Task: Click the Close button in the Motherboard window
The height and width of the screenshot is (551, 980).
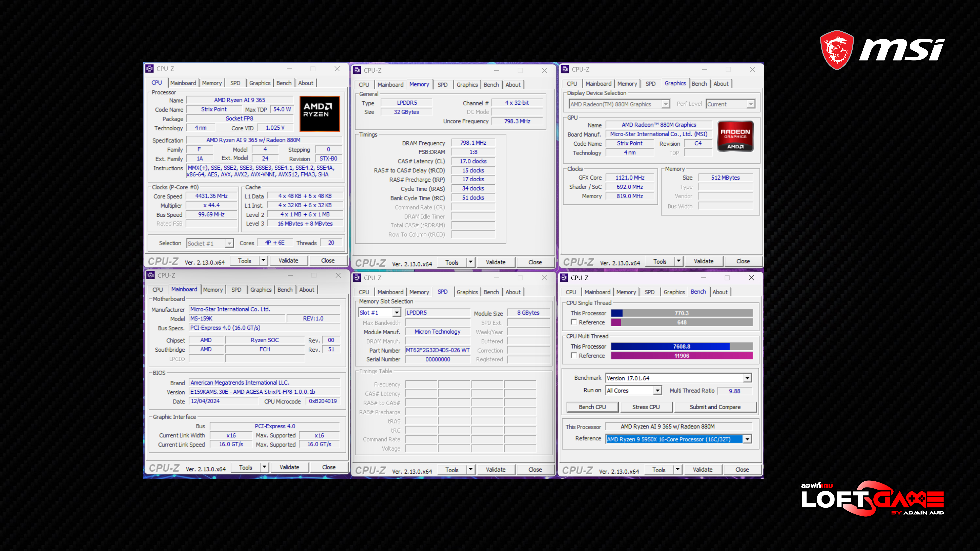Action: 329,467
